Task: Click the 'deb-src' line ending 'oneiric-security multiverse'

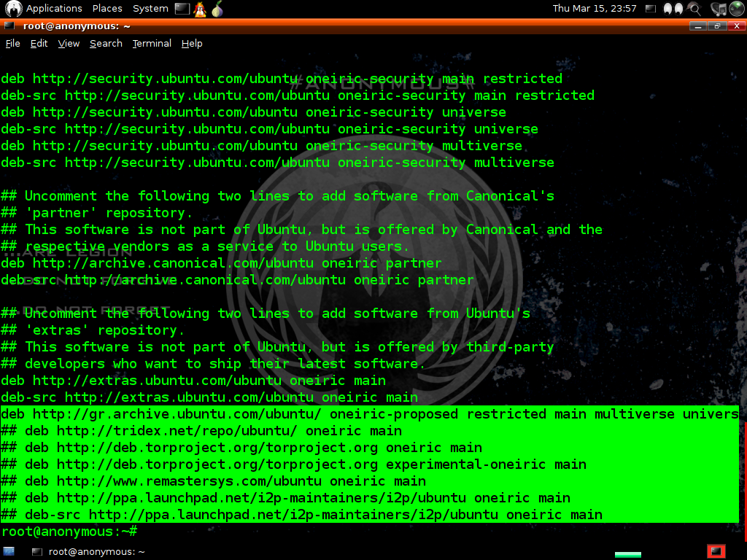Action: pyautogui.click(x=278, y=163)
